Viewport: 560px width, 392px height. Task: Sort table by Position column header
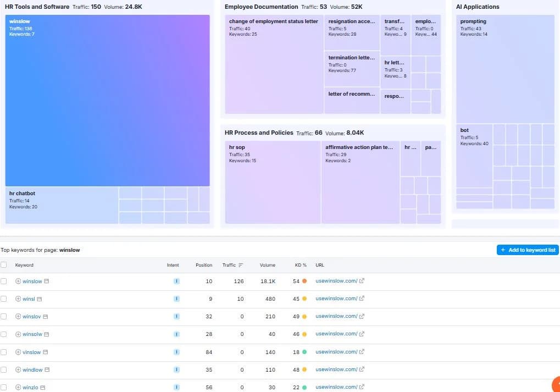coord(204,265)
